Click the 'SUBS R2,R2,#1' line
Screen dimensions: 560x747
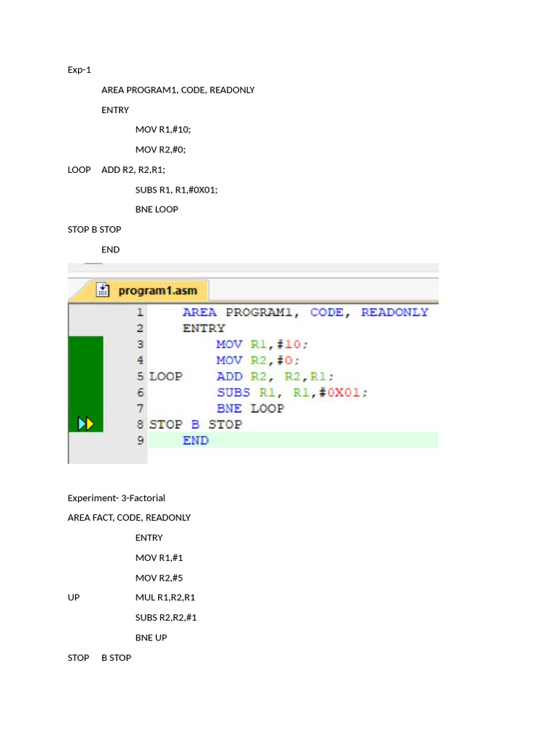(x=166, y=617)
